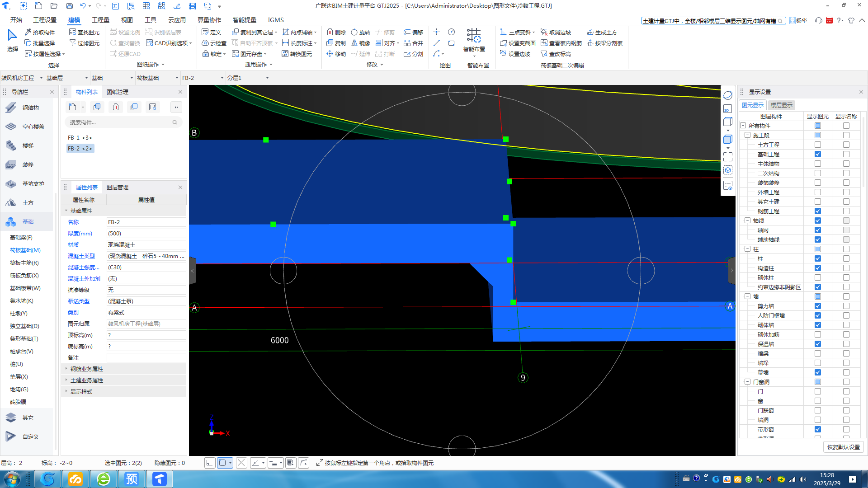Select component FB-1 <3> in list

(80, 137)
